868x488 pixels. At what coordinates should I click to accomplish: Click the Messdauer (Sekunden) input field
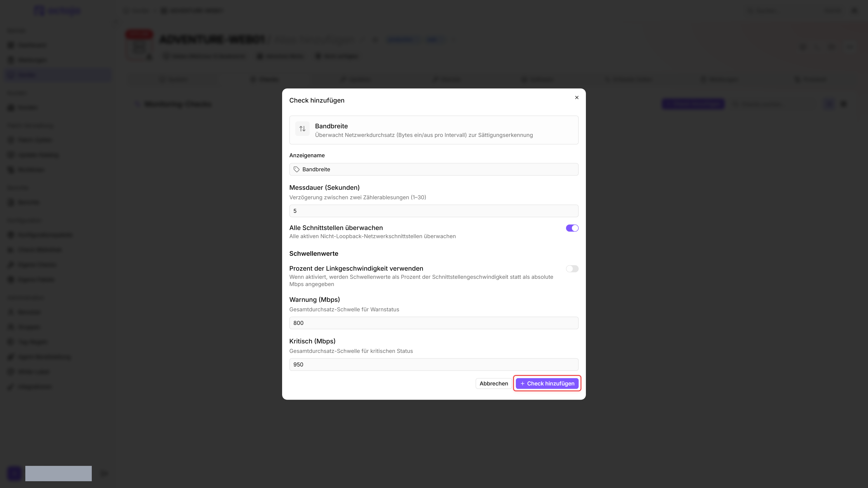pos(434,211)
